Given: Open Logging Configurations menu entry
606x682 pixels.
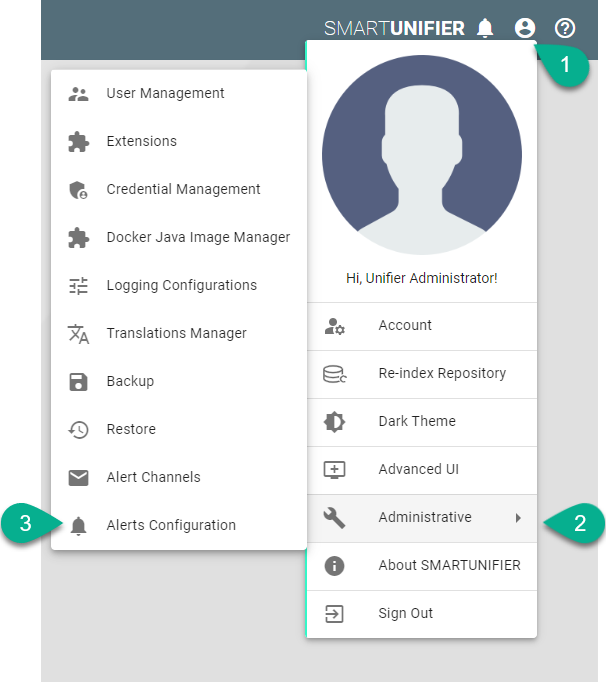Looking at the screenshot, I should tap(181, 285).
